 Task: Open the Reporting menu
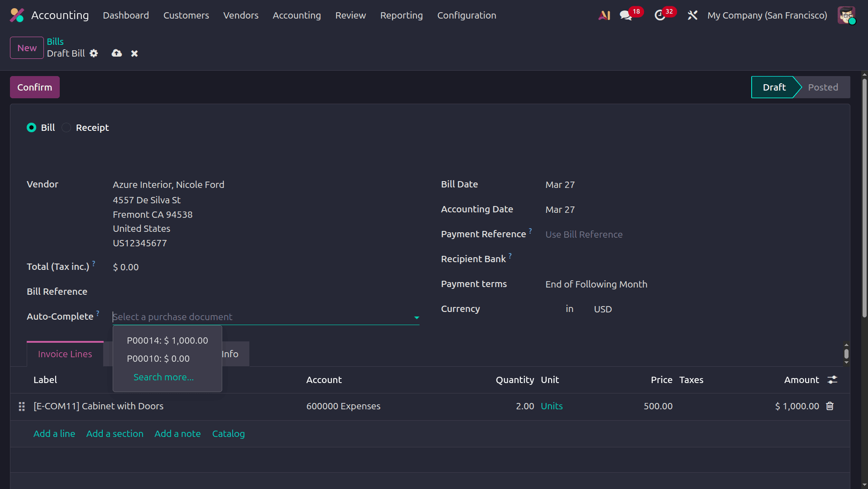(x=401, y=15)
